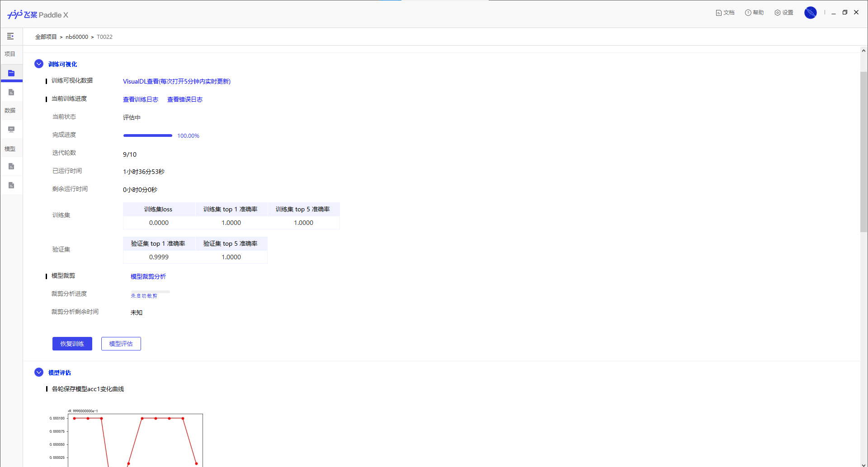Click the vertical scrollbar on the right
The width and height of the screenshot is (868, 467).
point(863,151)
